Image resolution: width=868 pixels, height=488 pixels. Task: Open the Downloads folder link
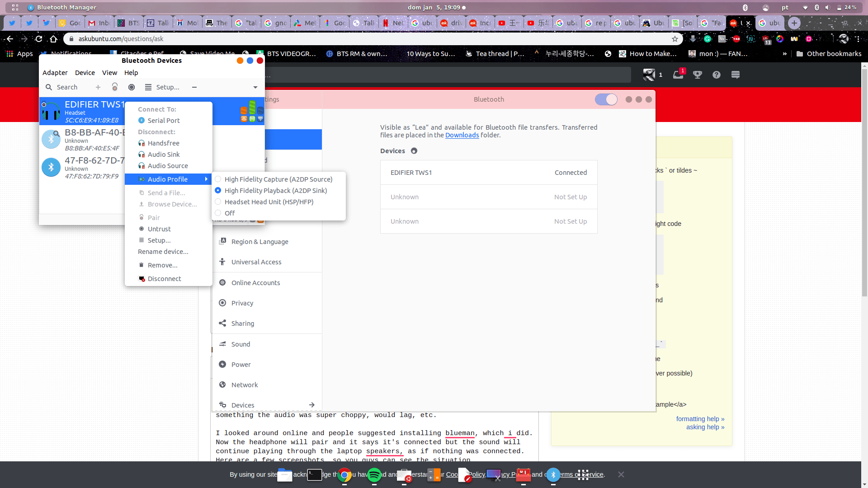pyautogui.click(x=462, y=135)
